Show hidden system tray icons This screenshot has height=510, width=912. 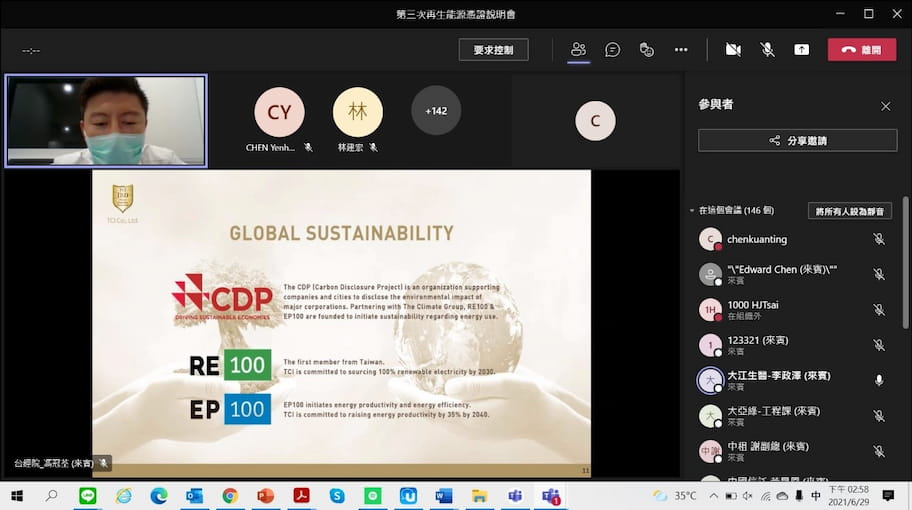(x=714, y=496)
